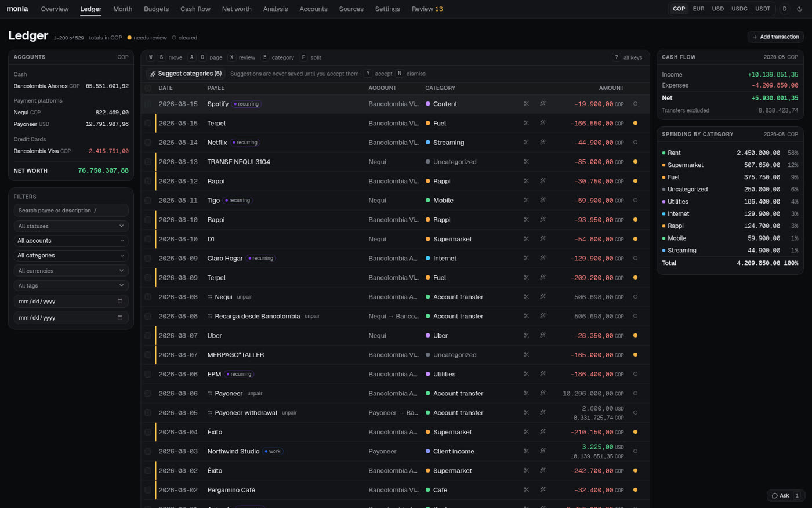The height and width of the screenshot is (508, 812).
Task: Open the Cash flow page
Action: tap(195, 9)
